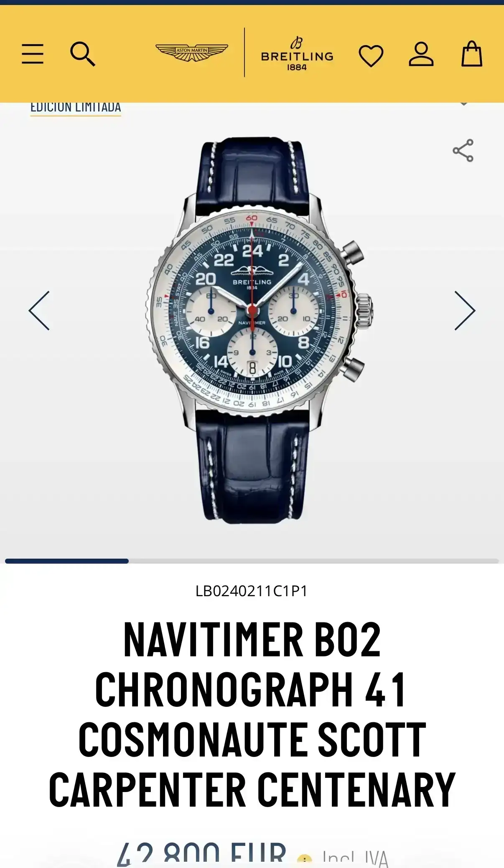Screen dimensions: 504x868
Task: Click the Aston Martin wings logo
Action: click(x=192, y=52)
